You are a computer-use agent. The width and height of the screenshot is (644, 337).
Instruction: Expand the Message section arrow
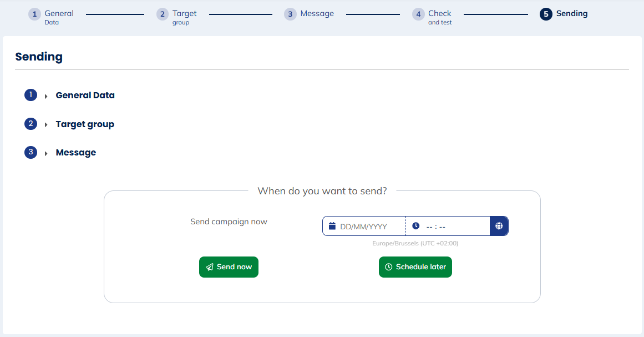[46, 153]
